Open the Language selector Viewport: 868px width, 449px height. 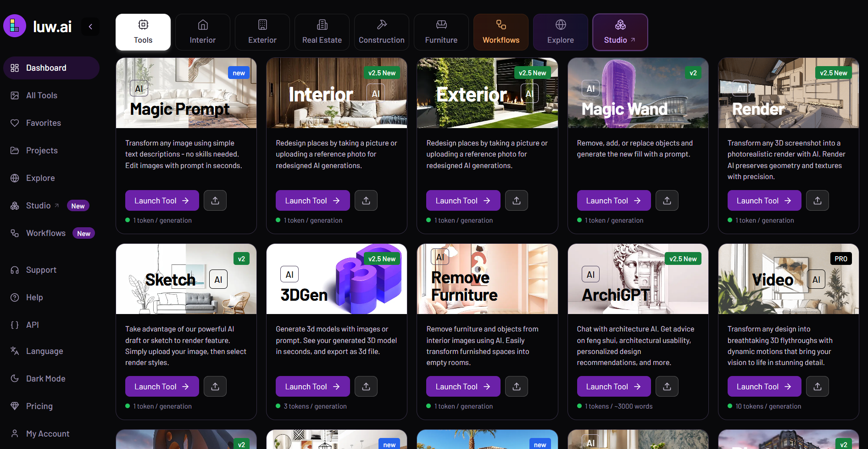coord(51,351)
